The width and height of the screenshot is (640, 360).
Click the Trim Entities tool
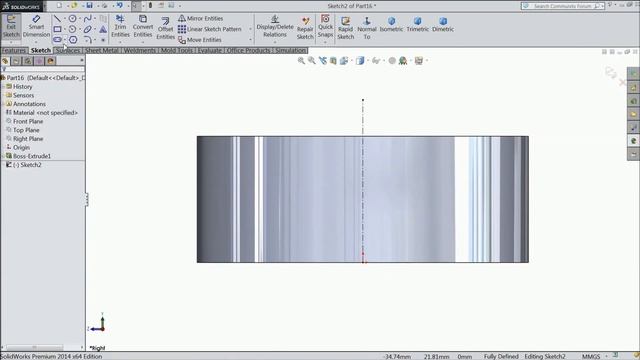tap(120, 27)
